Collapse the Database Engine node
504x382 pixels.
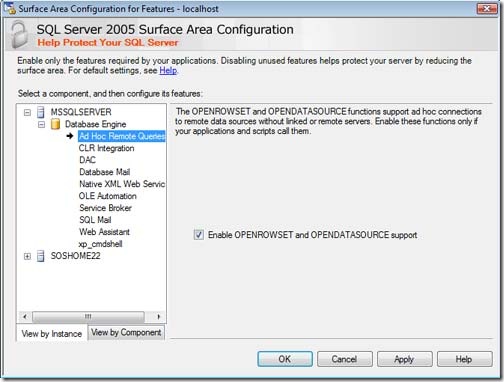pyautogui.click(x=41, y=125)
